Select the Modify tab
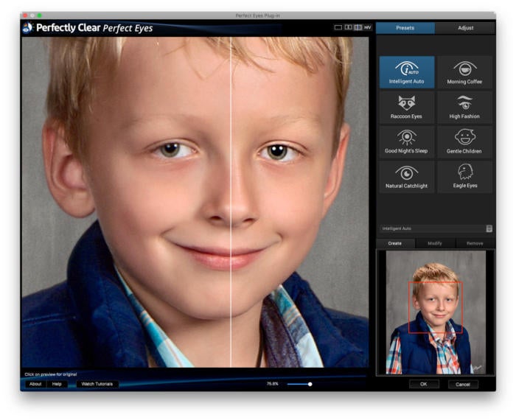 point(435,243)
